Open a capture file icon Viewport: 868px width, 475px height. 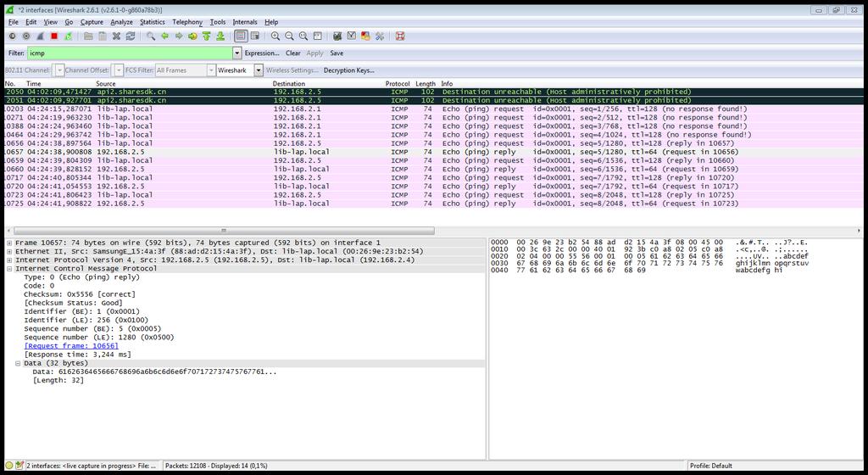[x=88, y=36]
